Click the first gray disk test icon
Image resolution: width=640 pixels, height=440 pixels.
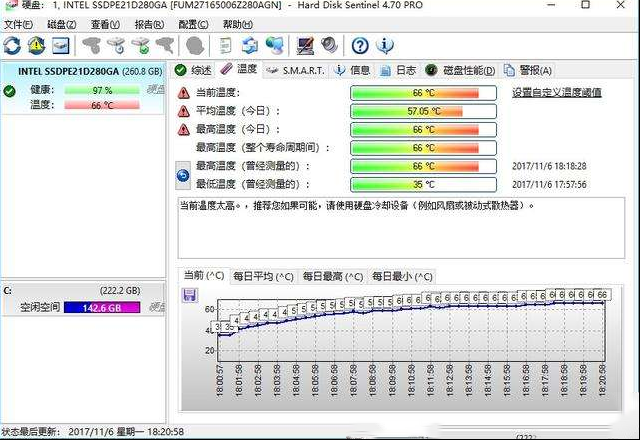[x=92, y=45]
